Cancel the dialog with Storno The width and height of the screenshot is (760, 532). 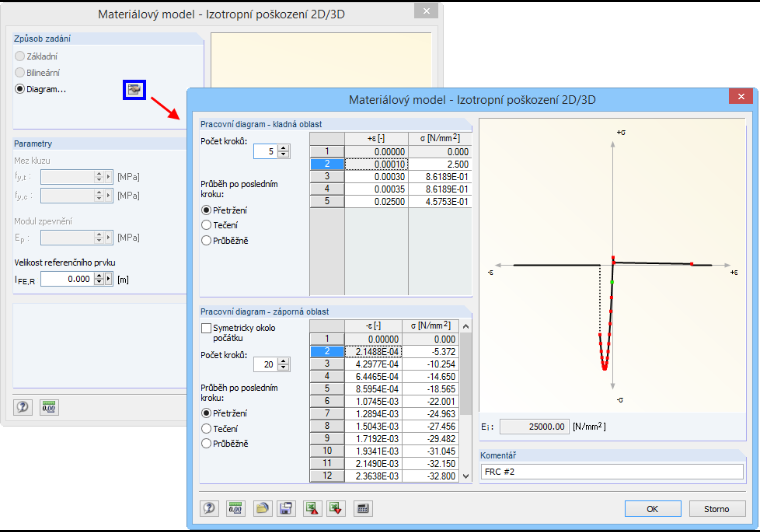pos(716,509)
